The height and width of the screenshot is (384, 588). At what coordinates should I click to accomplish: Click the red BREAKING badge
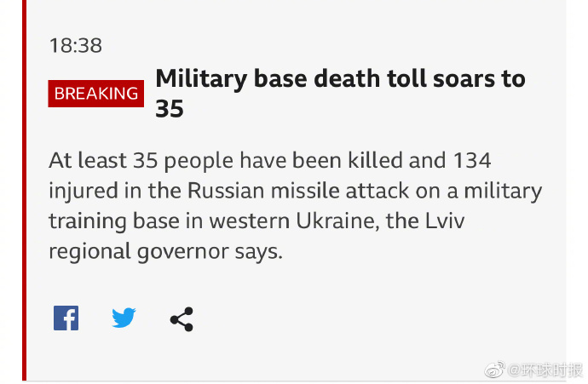pos(96,94)
